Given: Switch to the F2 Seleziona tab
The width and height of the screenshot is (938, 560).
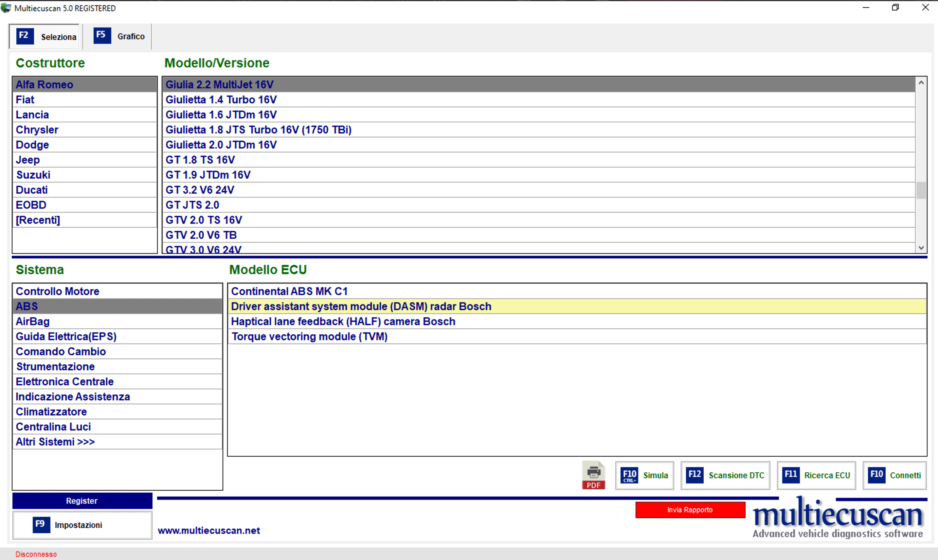Looking at the screenshot, I should tap(45, 37).
